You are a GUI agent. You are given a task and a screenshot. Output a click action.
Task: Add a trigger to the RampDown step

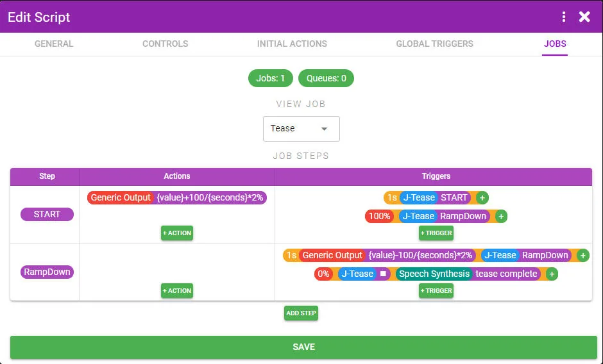[x=436, y=290]
